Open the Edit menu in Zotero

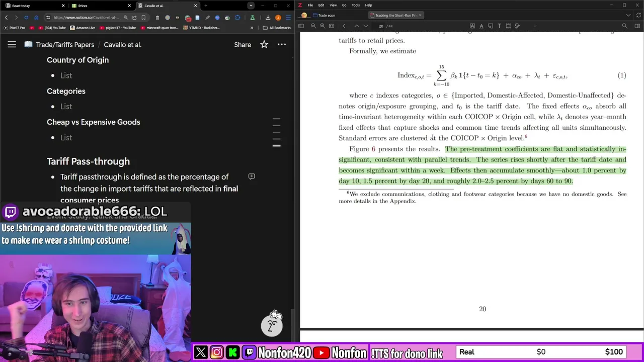321,5
